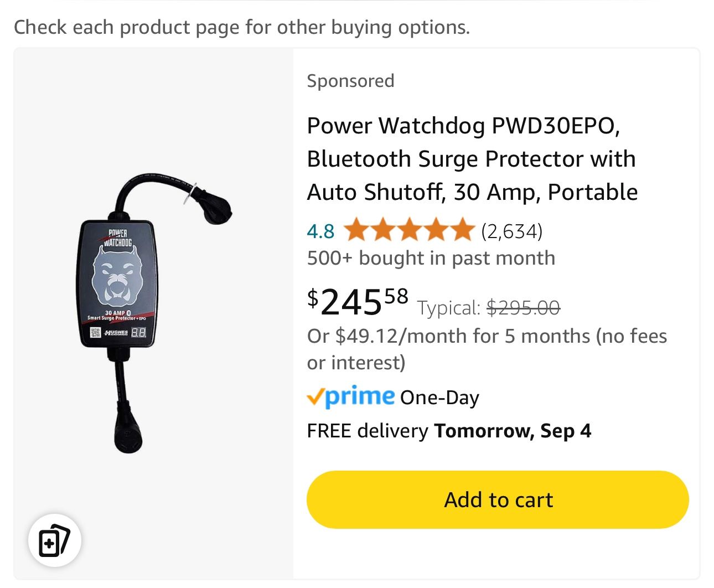The image size is (714, 588).
Task: Click the 500+ bought in past month text
Action: (x=431, y=258)
